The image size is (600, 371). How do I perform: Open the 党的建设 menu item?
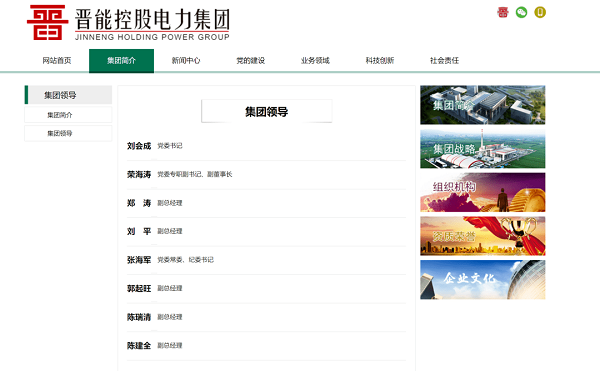pos(251,60)
